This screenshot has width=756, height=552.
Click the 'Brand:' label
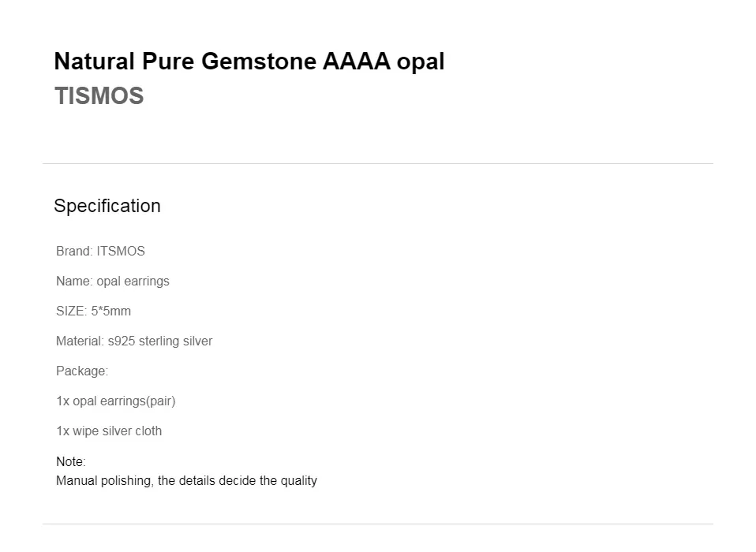tap(74, 252)
